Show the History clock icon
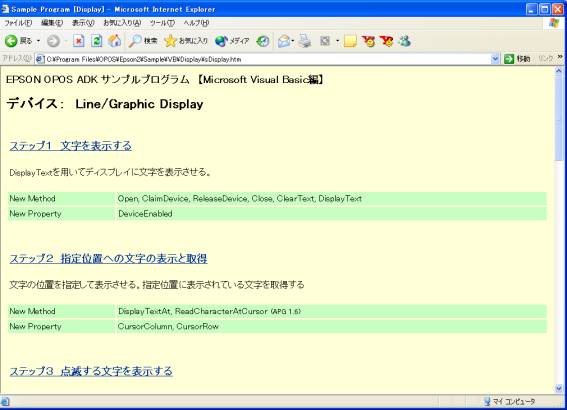Viewport: 567px width, 410px height. [263, 41]
